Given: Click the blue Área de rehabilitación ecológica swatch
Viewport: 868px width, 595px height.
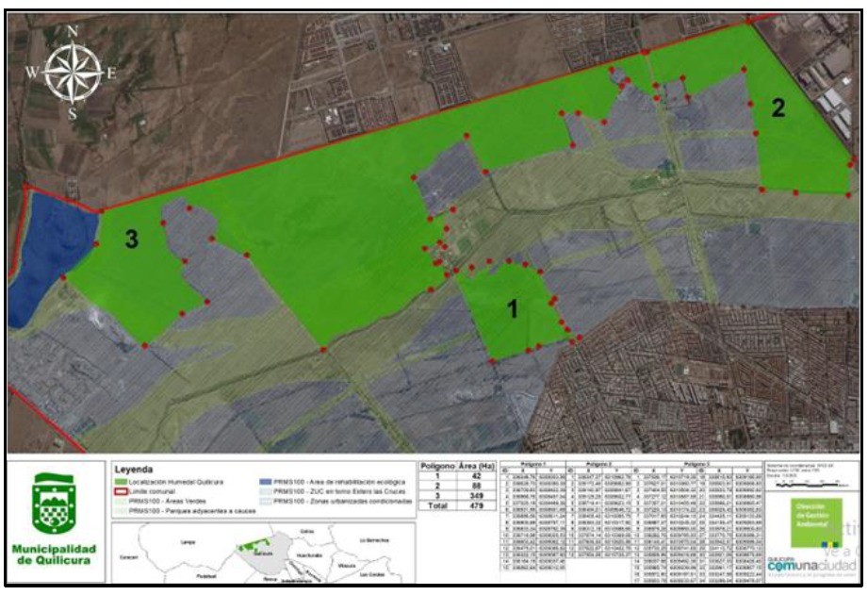Looking at the screenshot, I should click(x=263, y=480).
